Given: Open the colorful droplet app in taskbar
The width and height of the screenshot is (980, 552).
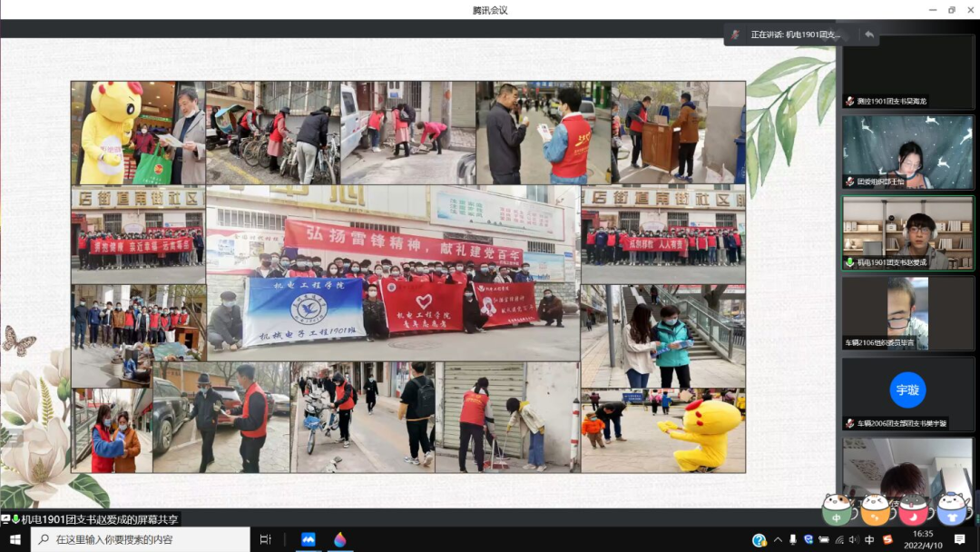Looking at the screenshot, I should pos(340,539).
